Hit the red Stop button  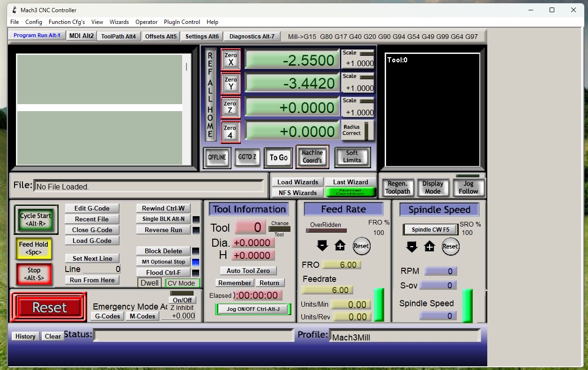tap(34, 274)
